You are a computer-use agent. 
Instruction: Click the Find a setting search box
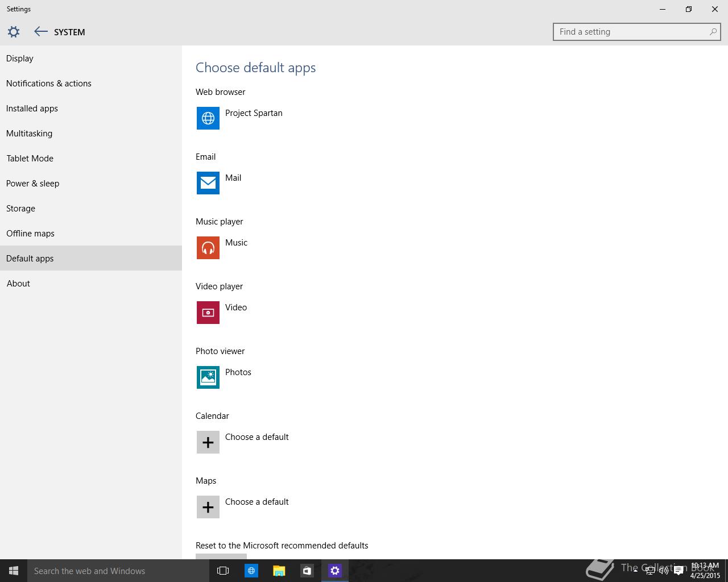(637, 32)
